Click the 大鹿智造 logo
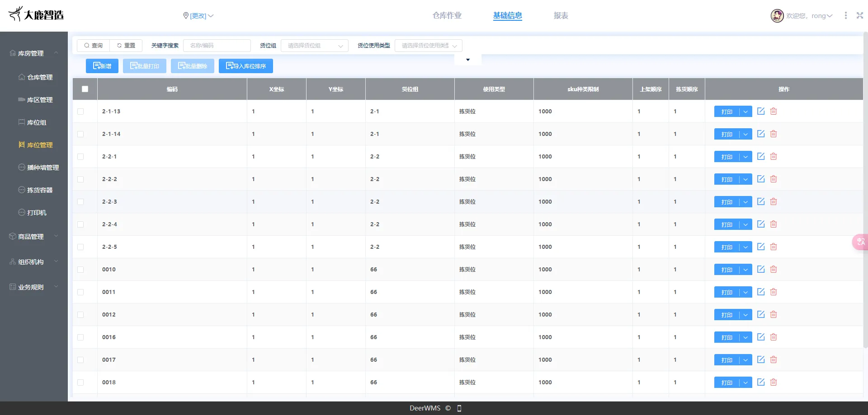This screenshot has width=868, height=415. click(36, 14)
